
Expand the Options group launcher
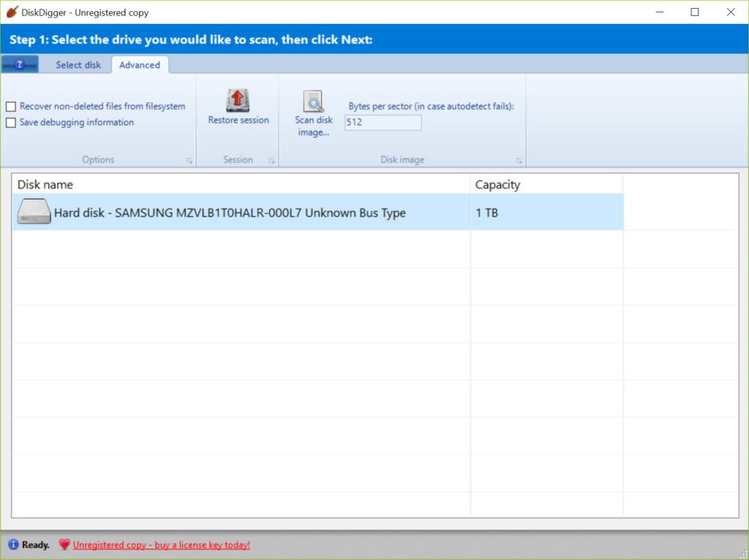[189, 161]
